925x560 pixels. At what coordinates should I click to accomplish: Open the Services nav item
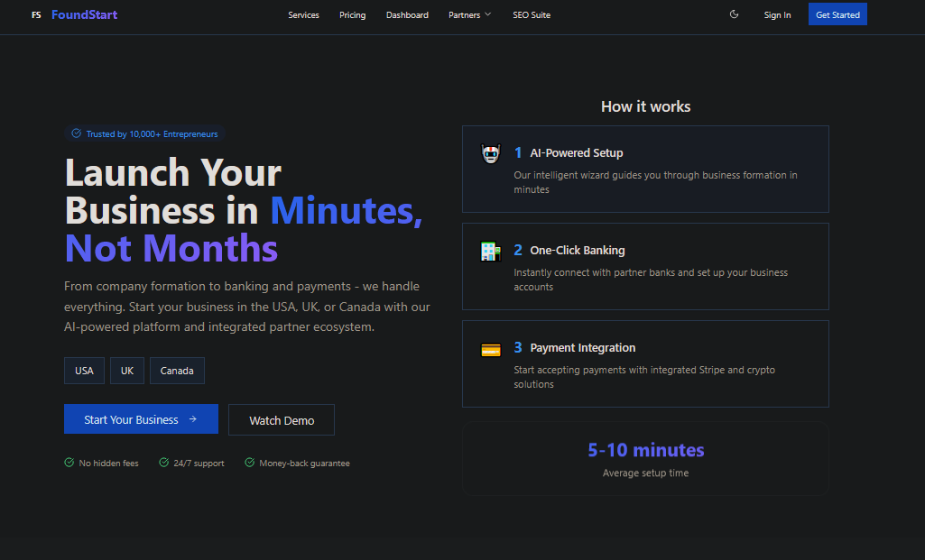click(x=303, y=14)
